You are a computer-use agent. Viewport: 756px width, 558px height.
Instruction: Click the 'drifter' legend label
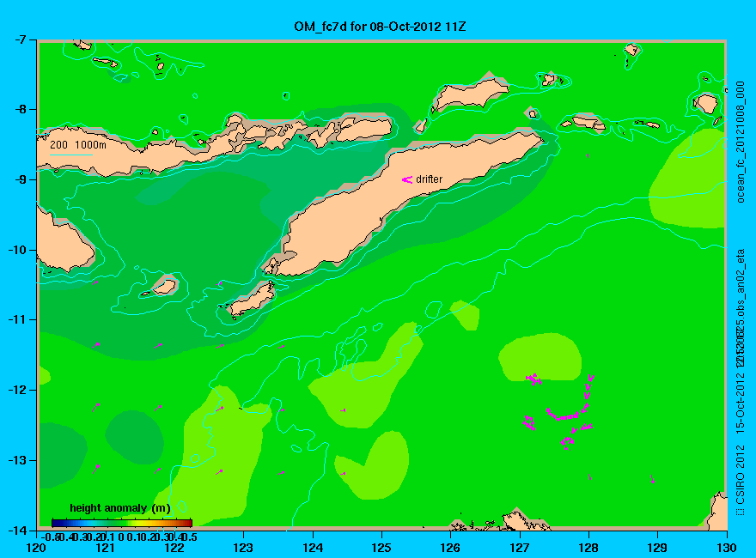coord(429,179)
